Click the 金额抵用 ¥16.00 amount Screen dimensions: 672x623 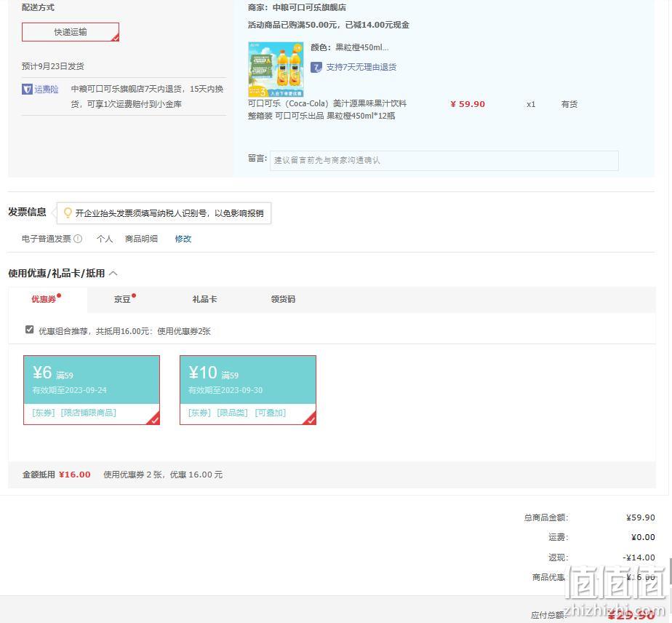click(x=75, y=475)
